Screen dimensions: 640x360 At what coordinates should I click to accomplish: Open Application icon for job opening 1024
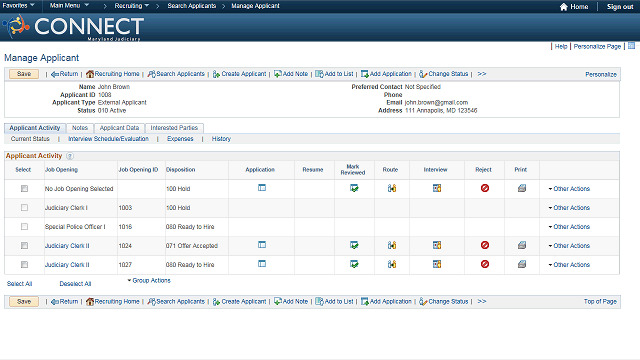pyautogui.click(x=262, y=245)
